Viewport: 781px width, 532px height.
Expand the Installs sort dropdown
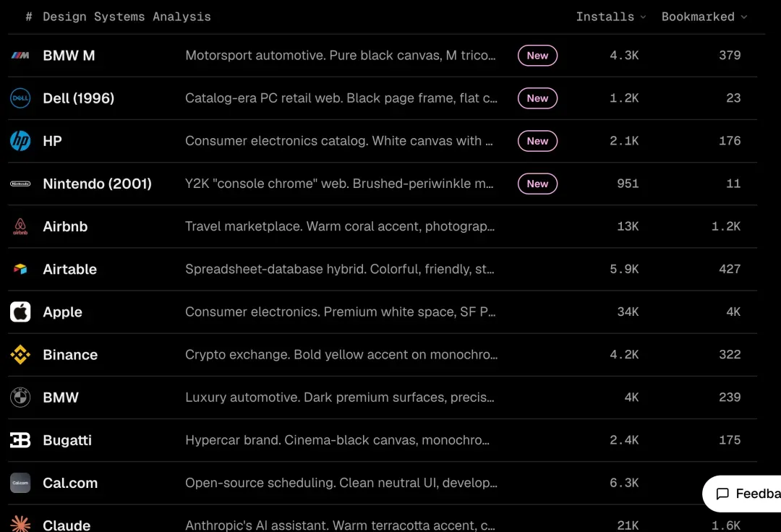[x=610, y=17]
